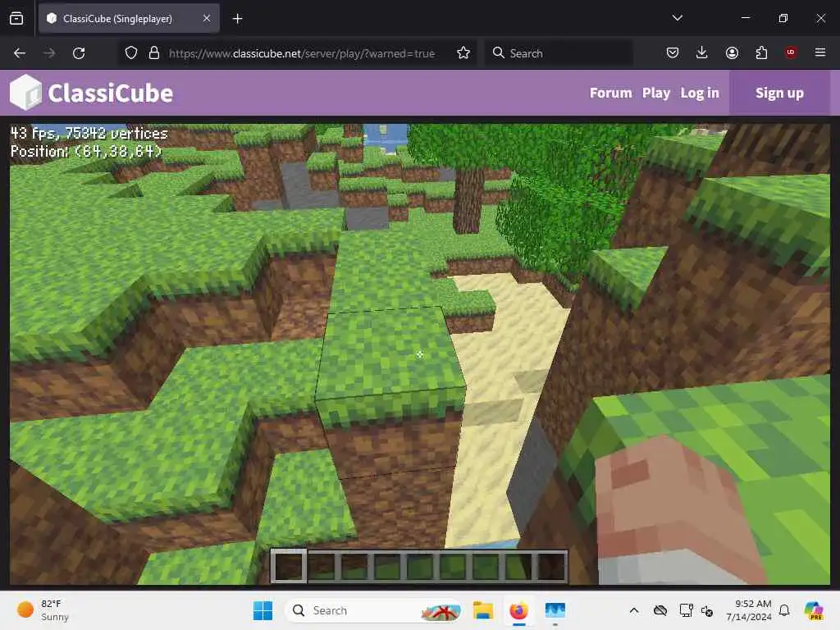Select the second hotbar slot
This screenshot has width=840, height=630.
(322, 566)
